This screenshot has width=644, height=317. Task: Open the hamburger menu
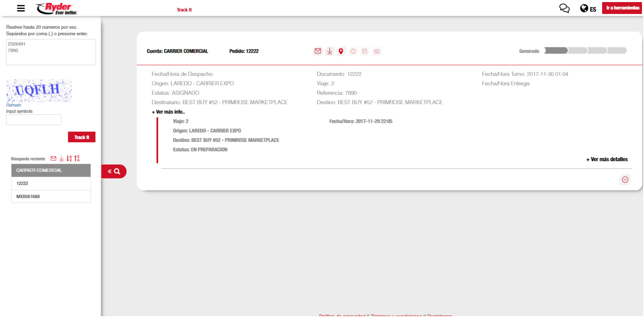coord(21,8)
